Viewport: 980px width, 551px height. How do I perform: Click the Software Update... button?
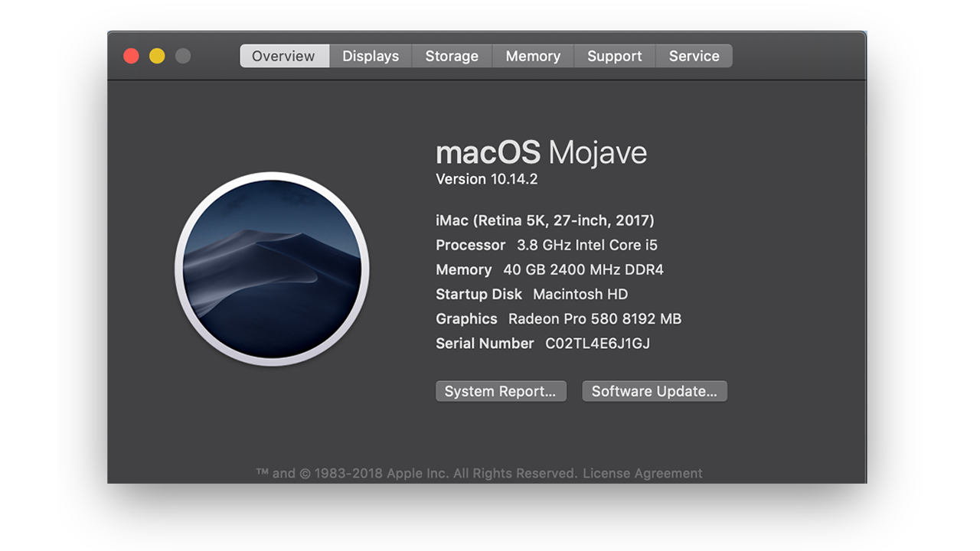pyautogui.click(x=655, y=391)
